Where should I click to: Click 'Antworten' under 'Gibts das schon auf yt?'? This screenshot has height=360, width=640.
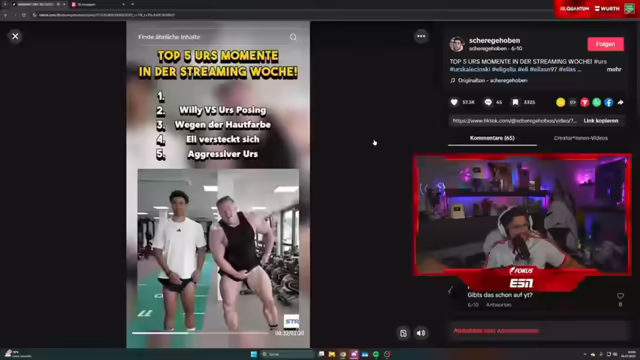click(x=498, y=305)
